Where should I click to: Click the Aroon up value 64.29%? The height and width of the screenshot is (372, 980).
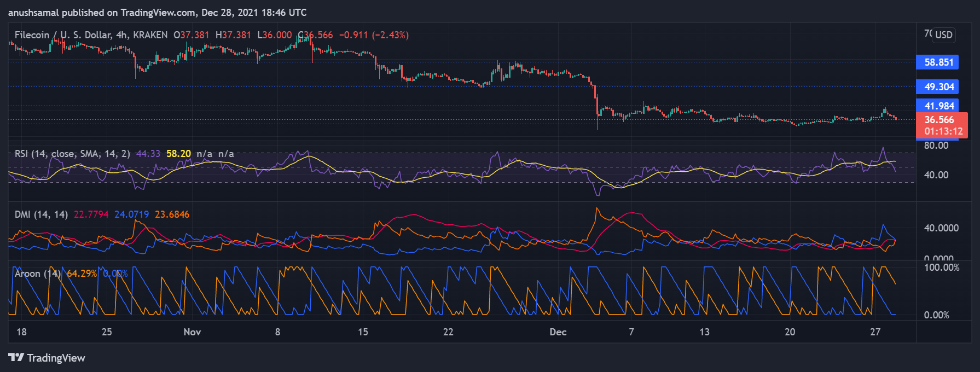pos(82,274)
